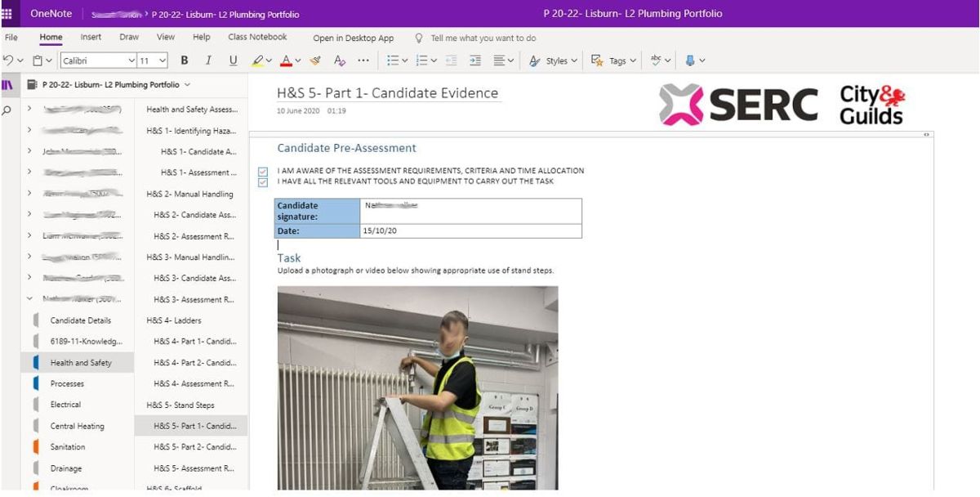Viewport: 980px width, 497px height.
Task: Select the Central Heating section
Action: [77, 426]
